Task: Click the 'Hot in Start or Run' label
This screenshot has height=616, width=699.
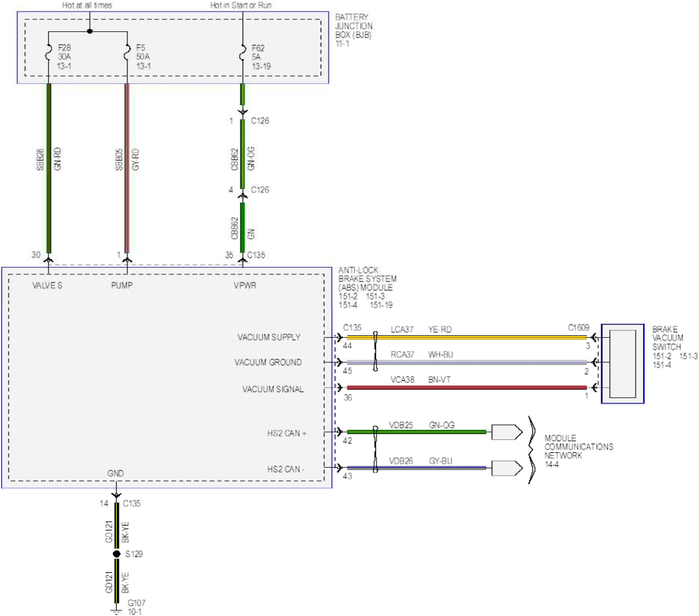Action: (241, 6)
